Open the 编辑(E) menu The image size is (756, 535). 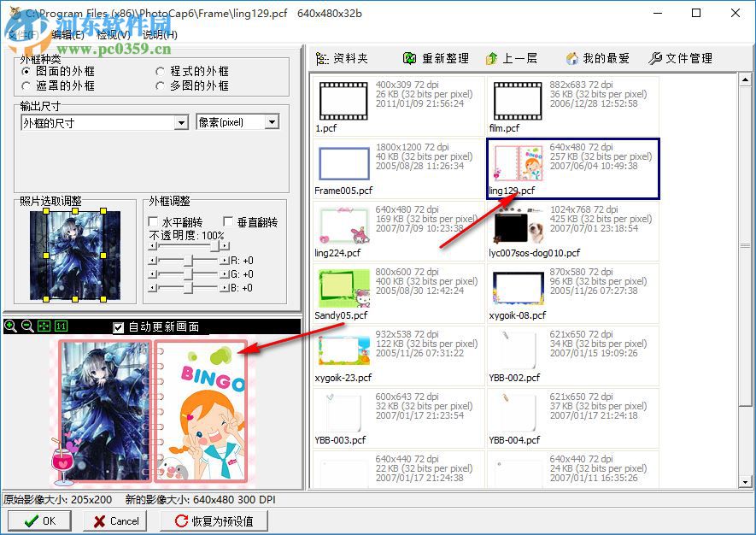(64, 36)
